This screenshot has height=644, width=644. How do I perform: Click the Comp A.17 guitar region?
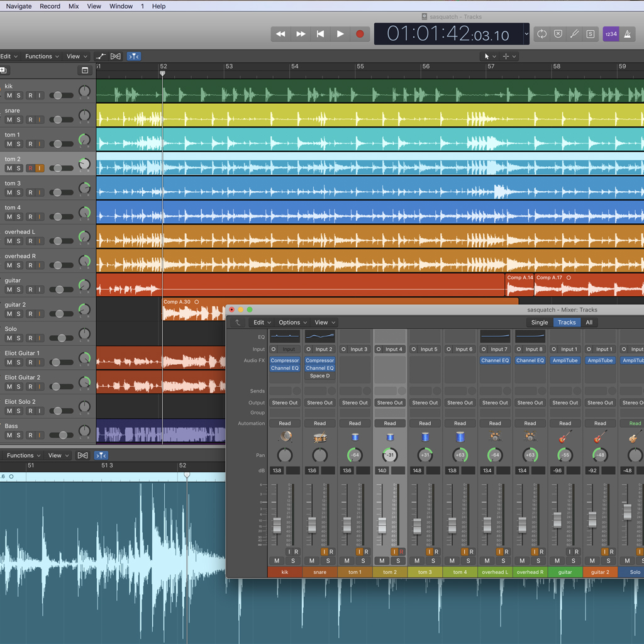point(589,285)
